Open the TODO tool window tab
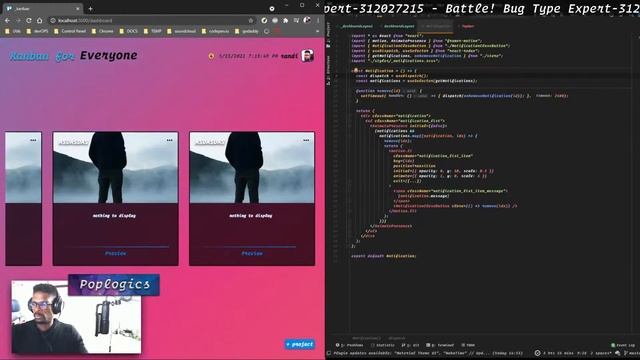Screen dimensions: 640x360 [x=468, y=345]
